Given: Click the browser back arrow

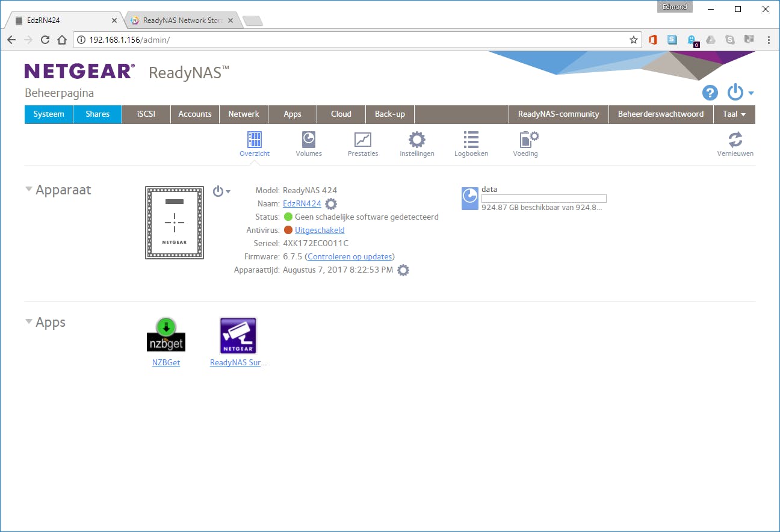Looking at the screenshot, I should point(11,40).
